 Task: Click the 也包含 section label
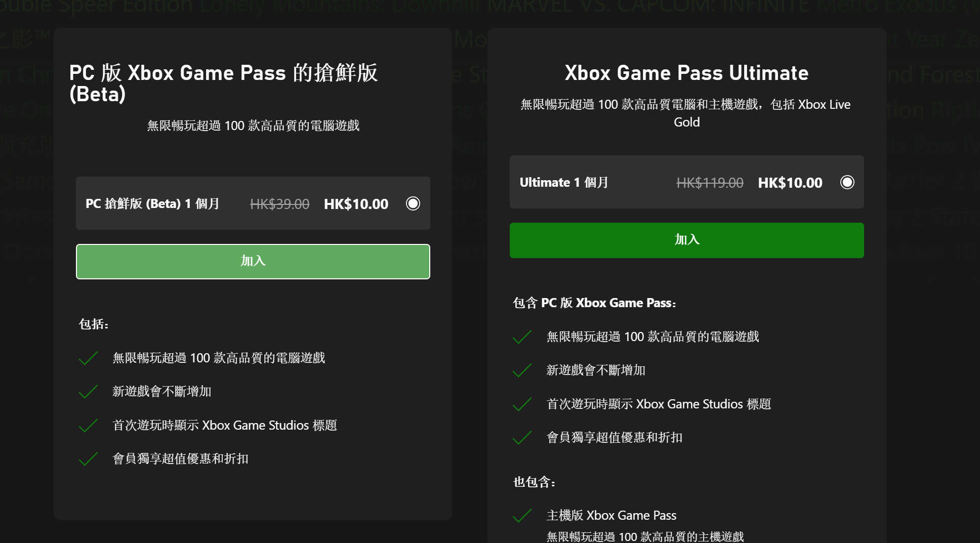533,482
